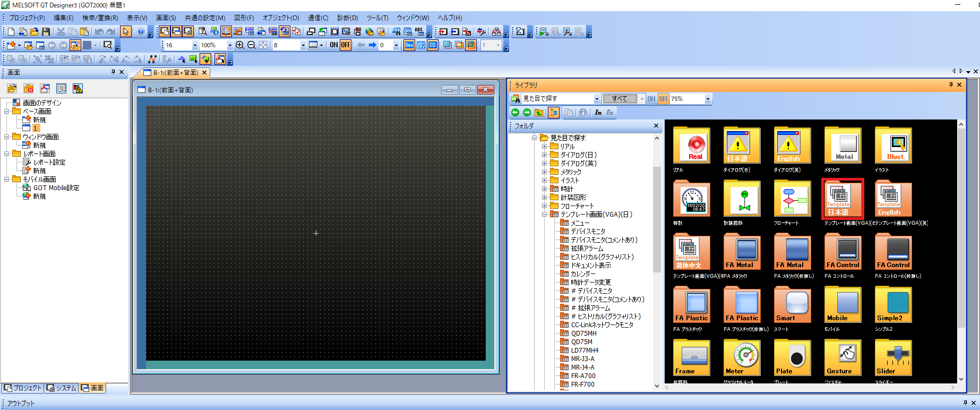Click the New project icon
Screen dimensions: 980x410
click(11, 32)
